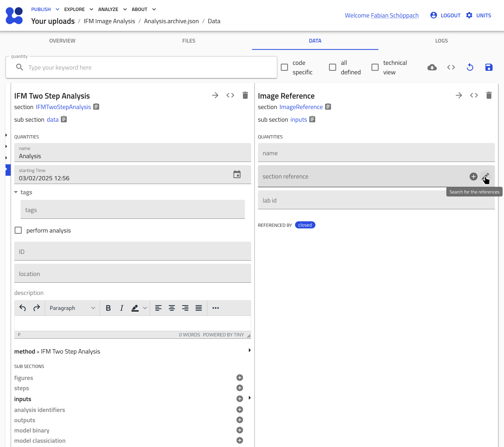Check the all defined checkbox
Image resolution: width=504 pixels, height=447 pixels.
pyautogui.click(x=333, y=67)
